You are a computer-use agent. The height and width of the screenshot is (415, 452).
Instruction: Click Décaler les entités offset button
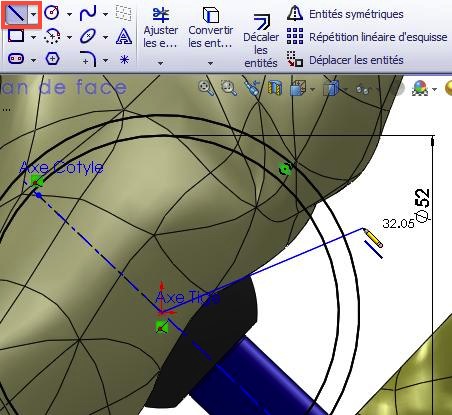pos(261,41)
